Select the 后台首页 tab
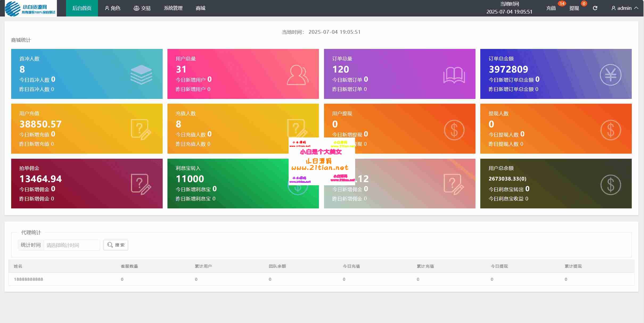 tap(82, 8)
